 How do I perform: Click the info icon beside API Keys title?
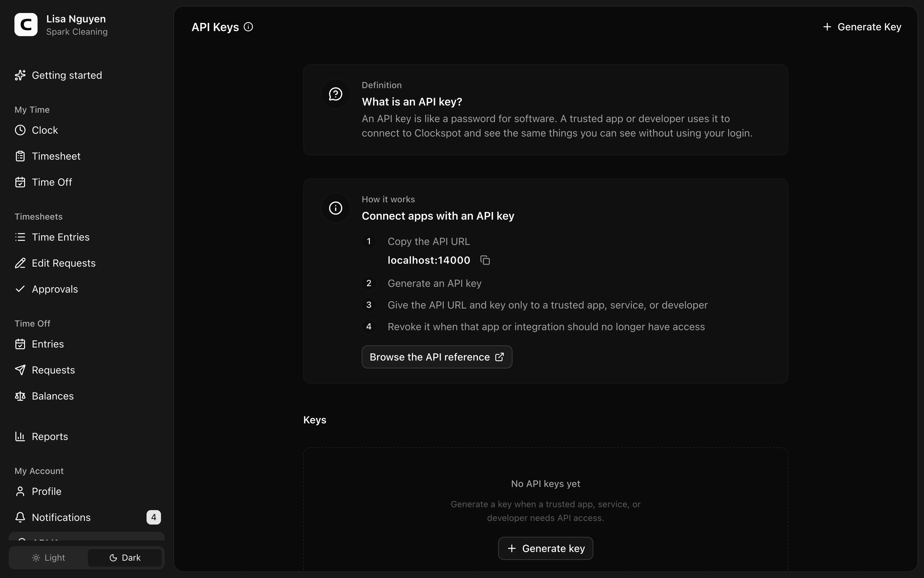tap(249, 27)
